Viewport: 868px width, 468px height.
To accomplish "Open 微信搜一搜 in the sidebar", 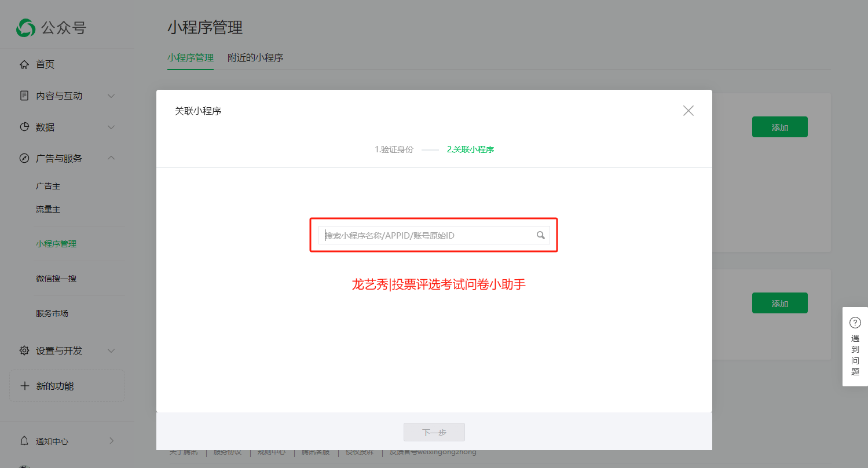I will pyautogui.click(x=56, y=279).
